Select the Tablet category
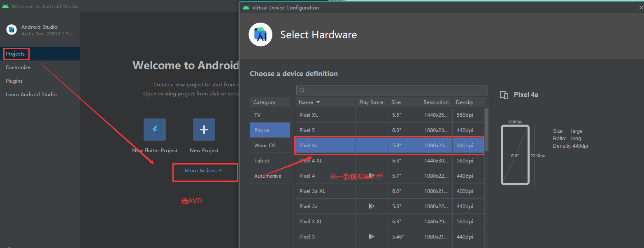This screenshot has height=248, width=644. pyautogui.click(x=270, y=161)
